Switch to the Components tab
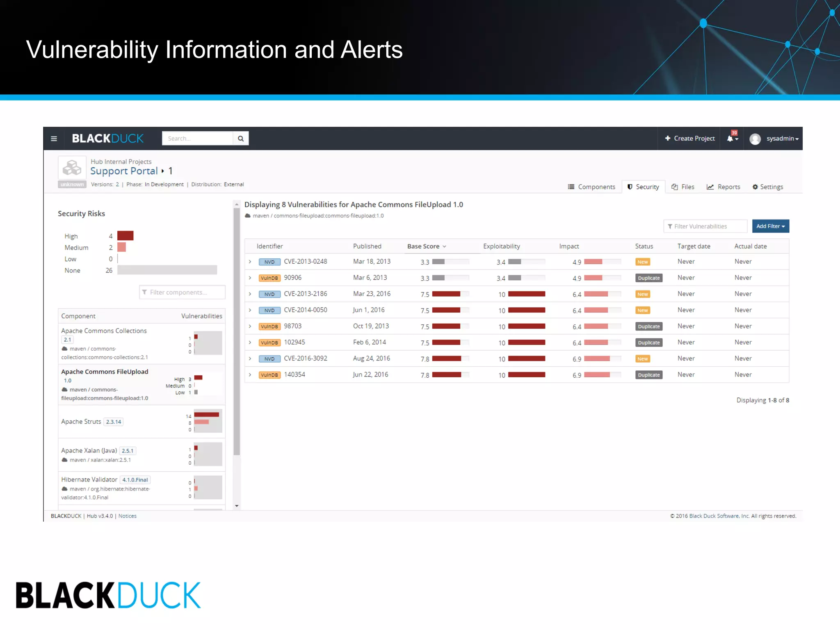The height and width of the screenshot is (630, 840). (x=591, y=187)
